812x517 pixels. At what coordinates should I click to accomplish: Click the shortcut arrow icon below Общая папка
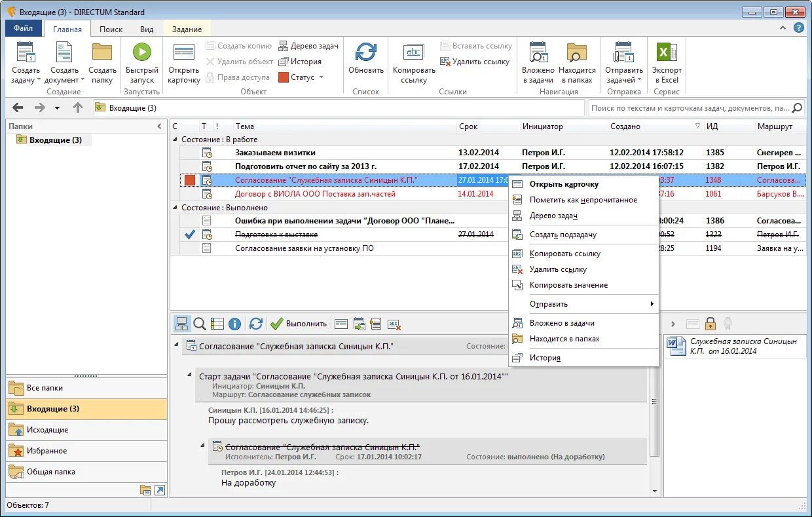(x=159, y=490)
